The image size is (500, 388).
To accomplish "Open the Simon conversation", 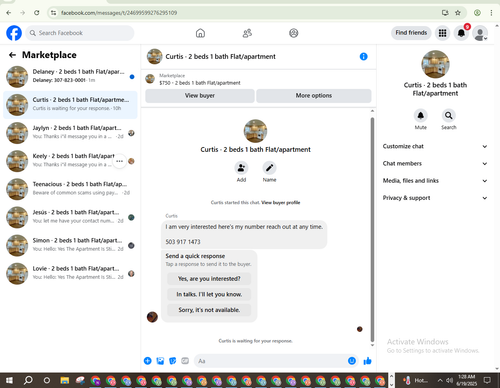I will [70, 246].
